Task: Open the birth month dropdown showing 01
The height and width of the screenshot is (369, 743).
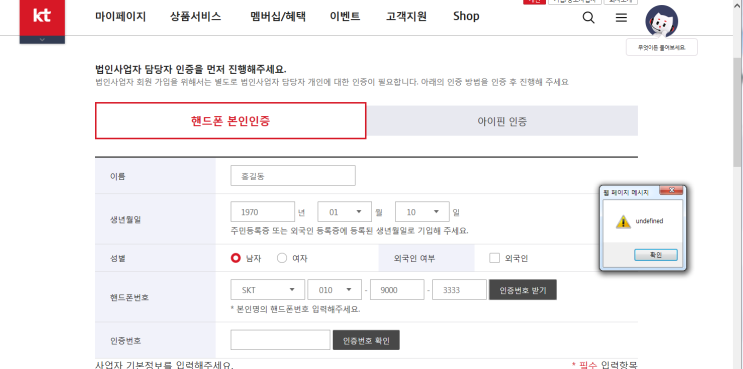Action: point(344,212)
